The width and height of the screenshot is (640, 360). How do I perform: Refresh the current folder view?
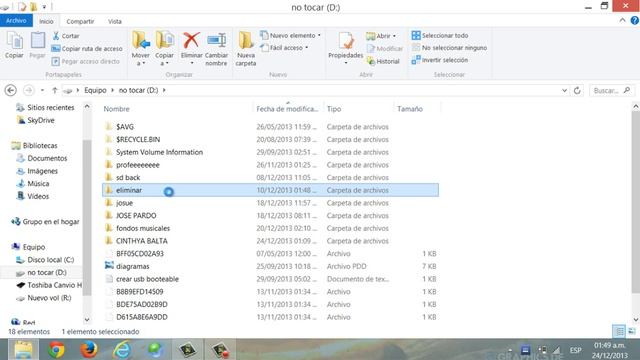click(x=577, y=90)
